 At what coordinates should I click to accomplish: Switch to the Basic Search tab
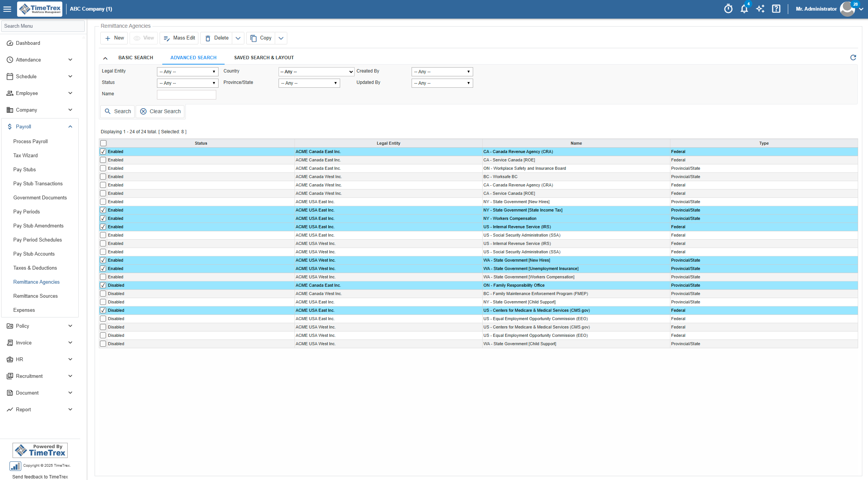[x=136, y=57]
